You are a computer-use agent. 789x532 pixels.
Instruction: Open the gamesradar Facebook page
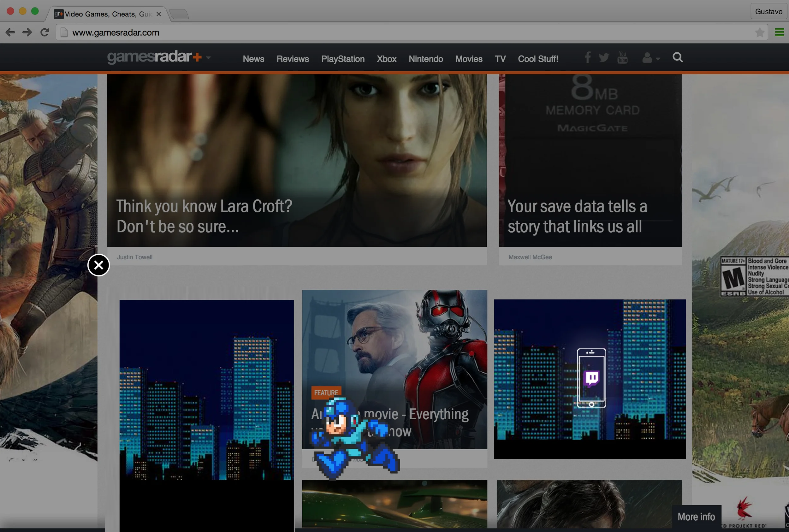pos(588,57)
